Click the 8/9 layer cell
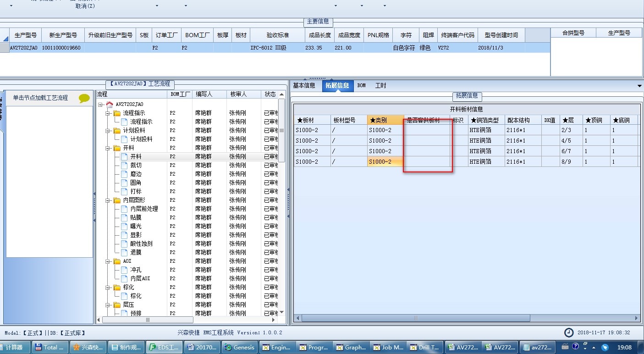The width and height of the screenshot is (644, 354). click(x=571, y=162)
